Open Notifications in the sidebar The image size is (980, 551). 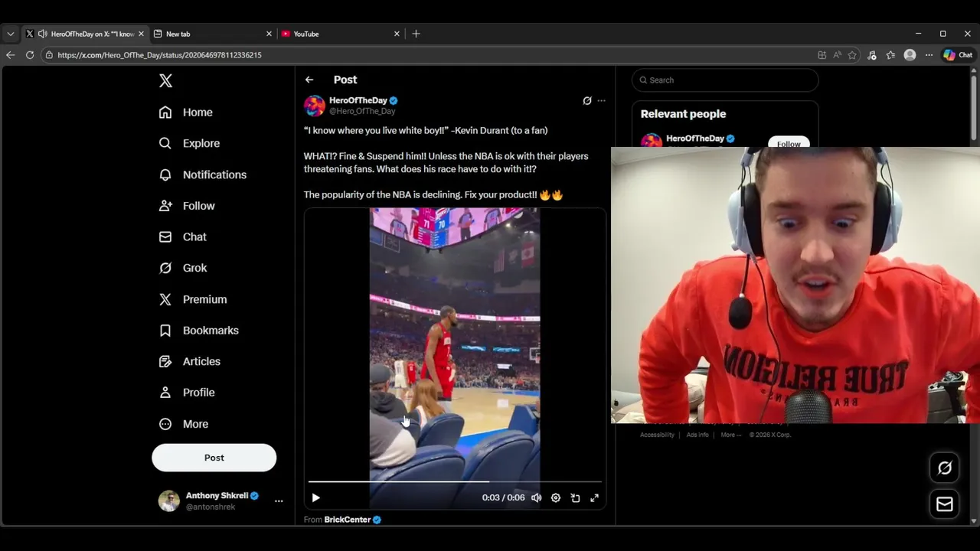click(x=202, y=174)
